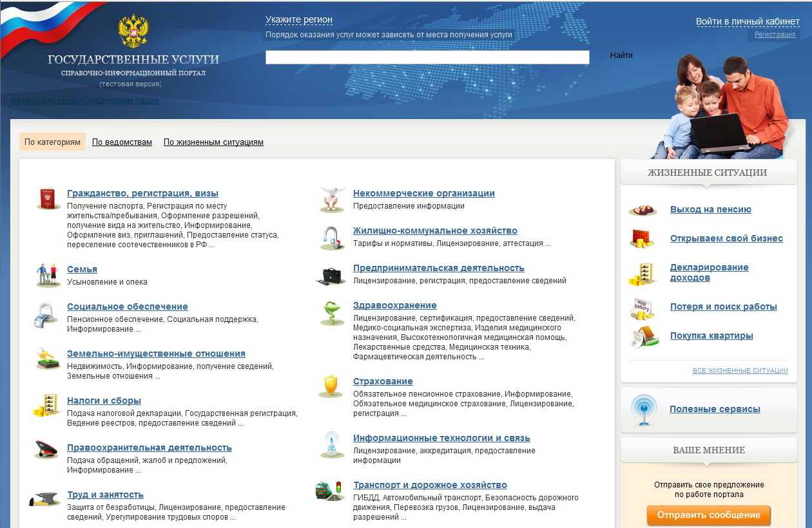Viewport: 812px width, 528px height.
Task: Click the Найти search button
Action: pos(621,55)
